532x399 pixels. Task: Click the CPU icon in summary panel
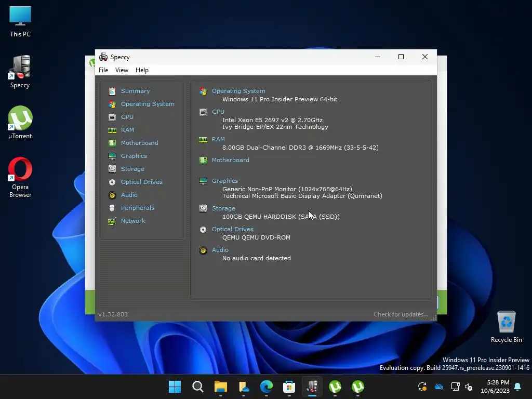pos(203,112)
